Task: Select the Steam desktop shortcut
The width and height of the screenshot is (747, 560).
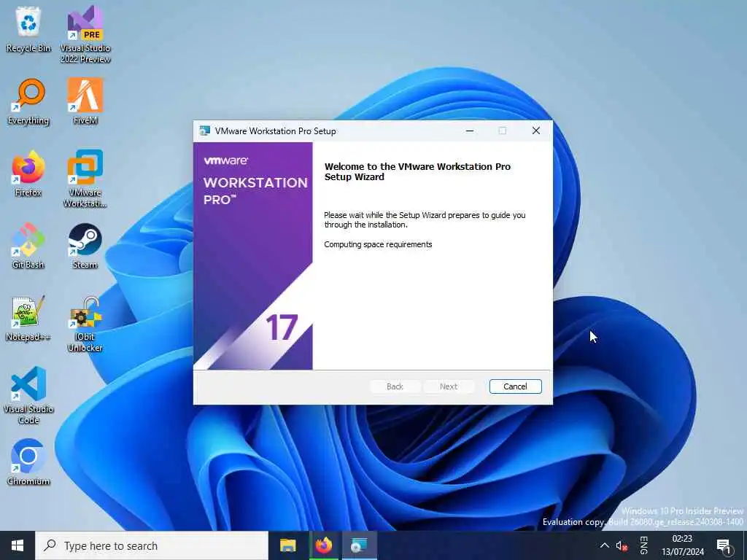Action: (85, 246)
